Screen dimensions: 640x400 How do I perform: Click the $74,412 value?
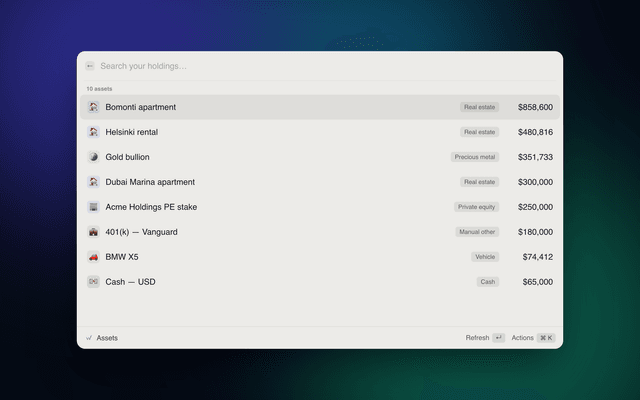pos(538,257)
